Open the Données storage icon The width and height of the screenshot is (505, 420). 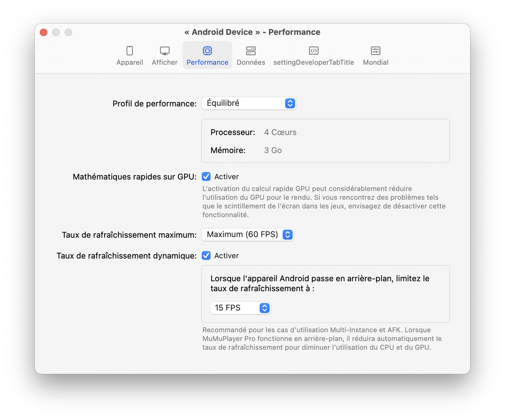251,51
